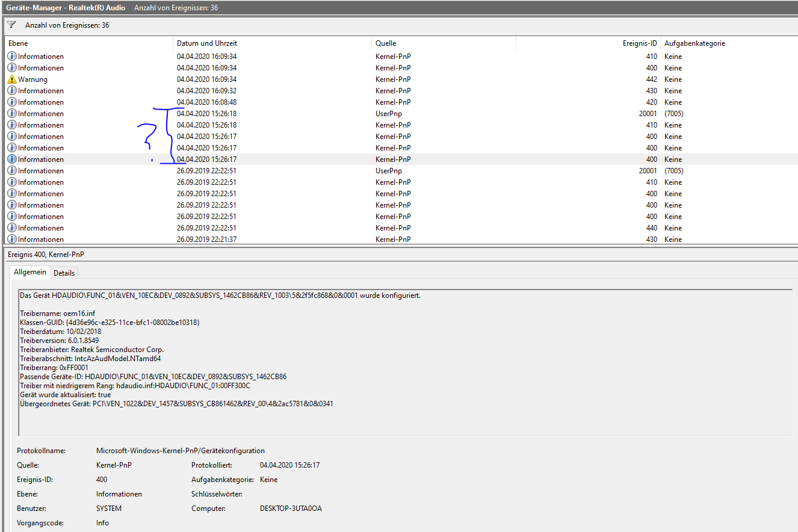The width and height of the screenshot is (798, 532).
Task: Click info icon of 16:09:34 event 400 row
Action: click(12, 68)
